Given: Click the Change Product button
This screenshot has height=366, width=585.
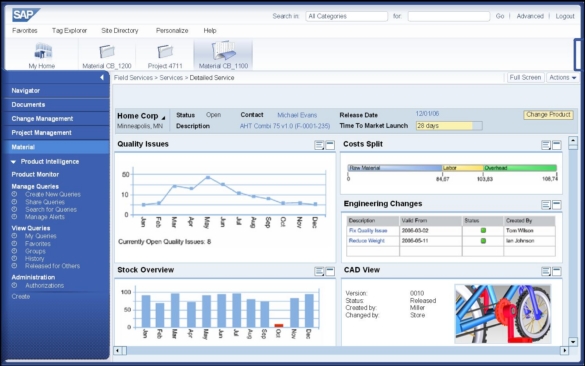Looking at the screenshot, I should pyautogui.click(x=548, y=115).
